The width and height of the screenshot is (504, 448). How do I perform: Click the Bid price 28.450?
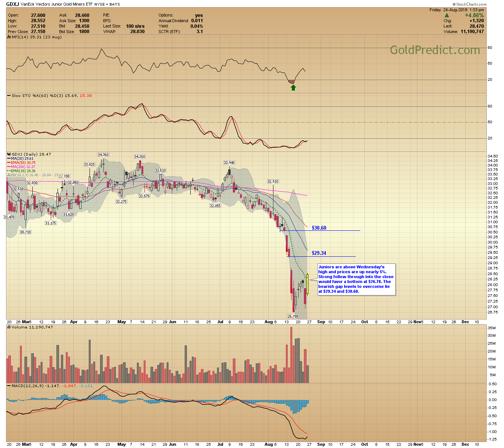click(x=82, y=26)
